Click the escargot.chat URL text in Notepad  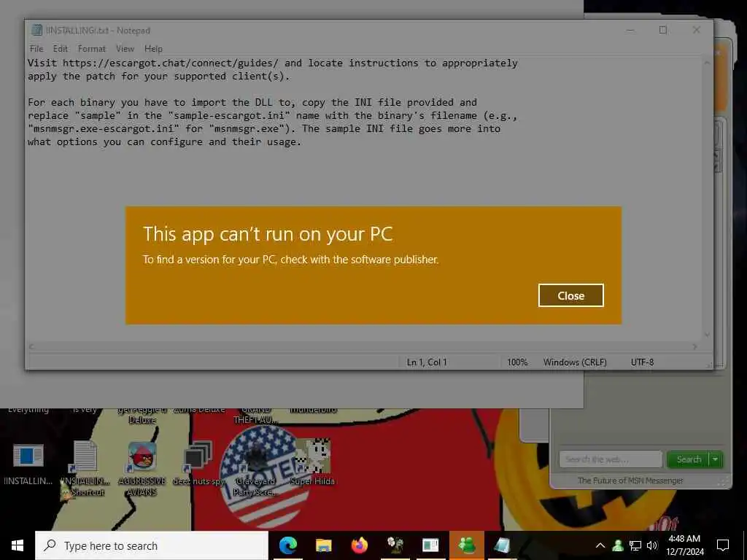(x=171, y=63)
